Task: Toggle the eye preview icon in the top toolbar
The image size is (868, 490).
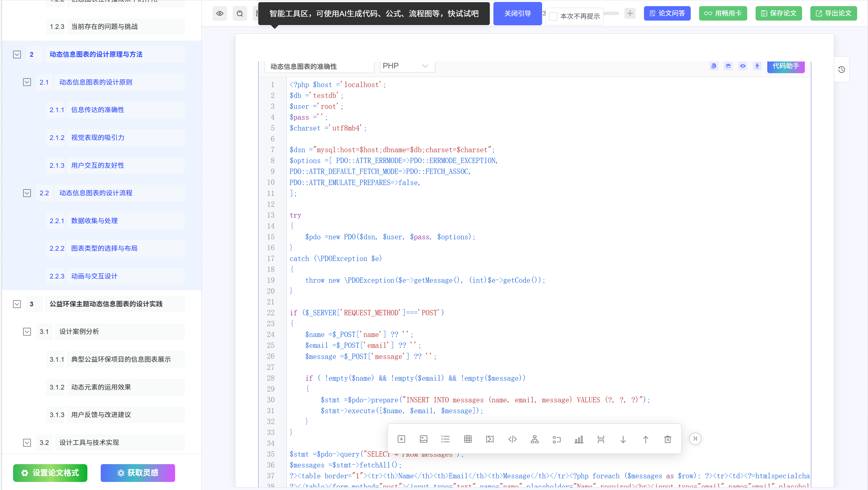Action: point(220,13)
